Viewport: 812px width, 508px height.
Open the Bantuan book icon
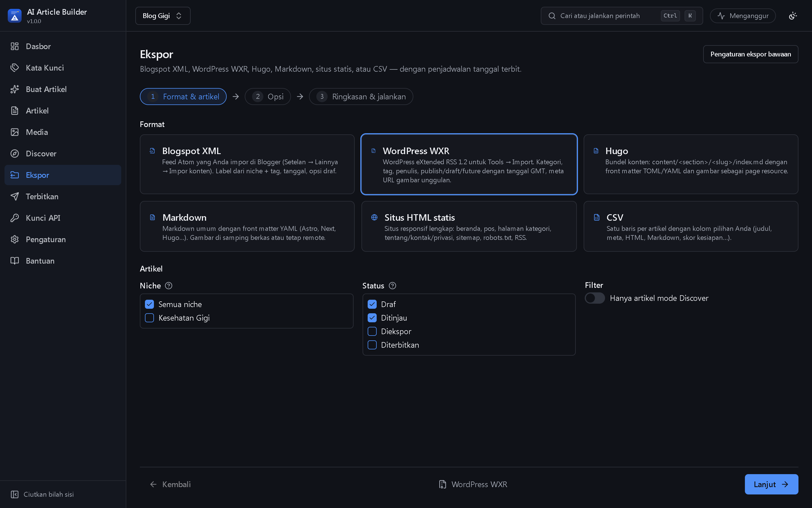14,261
